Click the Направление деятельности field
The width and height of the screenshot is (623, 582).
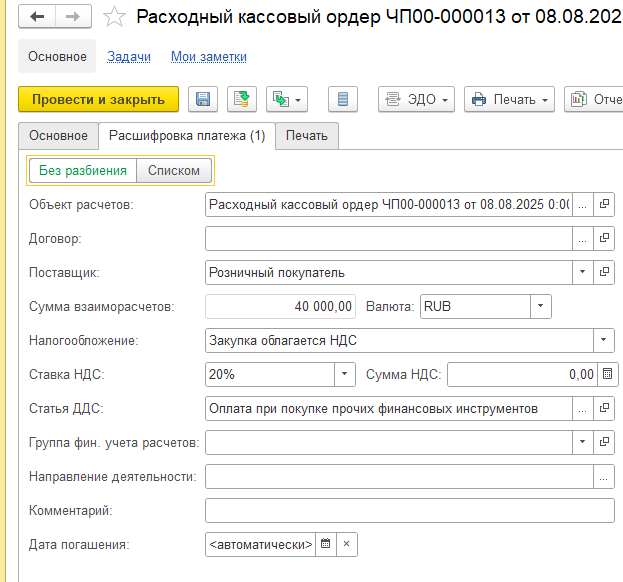pyautogui.click(x=399, y=476)
